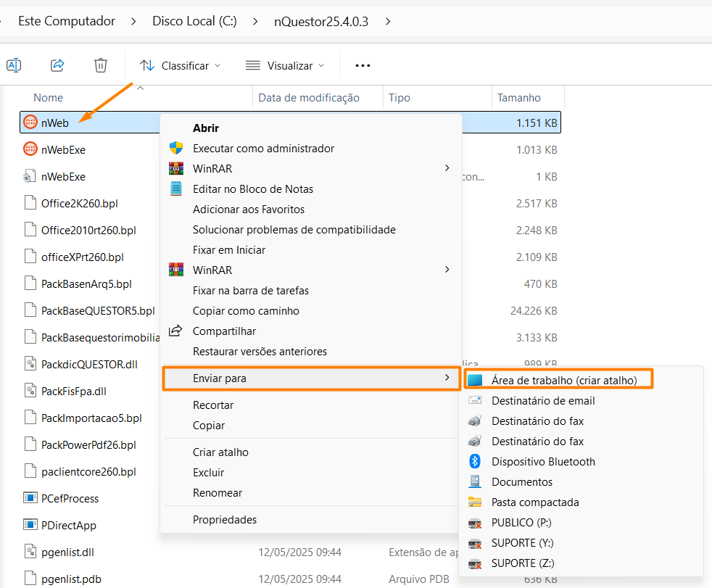Image resolution: width=712 pixels, height=588 pixels.
Task: Click Este Computador in the address path
Action: (x=66, y=21)
